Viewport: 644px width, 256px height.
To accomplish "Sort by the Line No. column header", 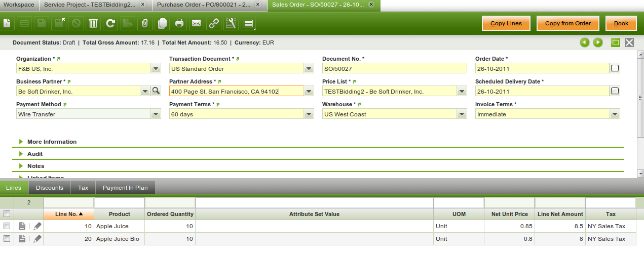I will [69, 214].
